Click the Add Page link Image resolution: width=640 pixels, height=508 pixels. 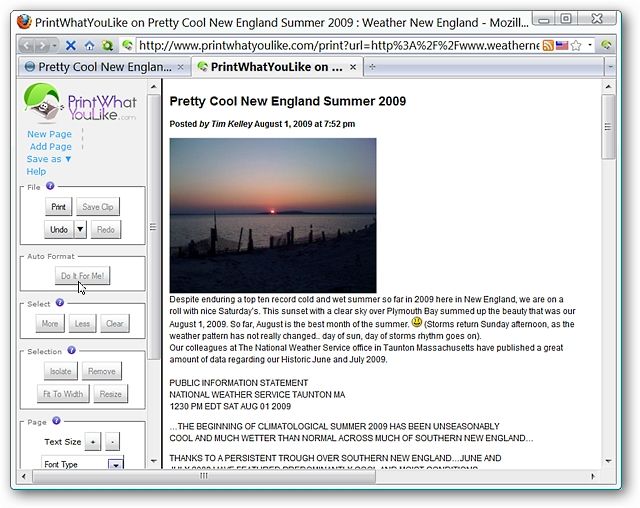pos(51,146)
